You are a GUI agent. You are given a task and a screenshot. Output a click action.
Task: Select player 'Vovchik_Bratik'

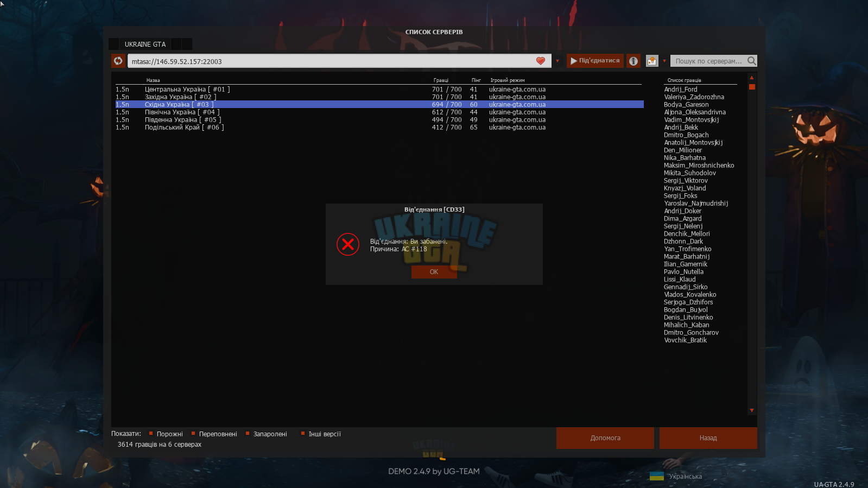coord(686,340)
